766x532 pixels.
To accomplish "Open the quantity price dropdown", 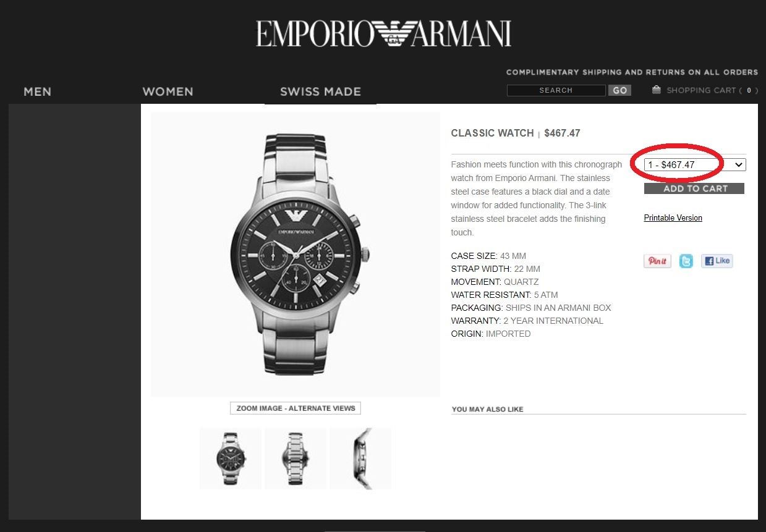I will click(695, 165).
